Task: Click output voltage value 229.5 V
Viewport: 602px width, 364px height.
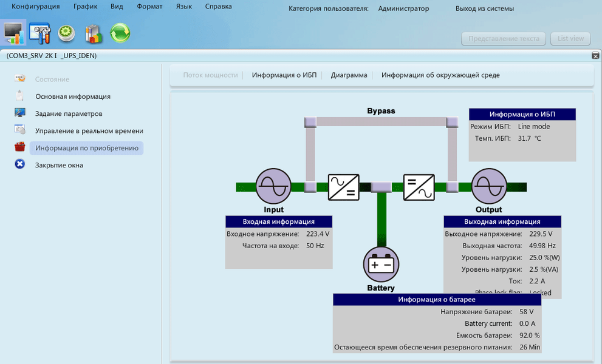Action: point(541,234)
